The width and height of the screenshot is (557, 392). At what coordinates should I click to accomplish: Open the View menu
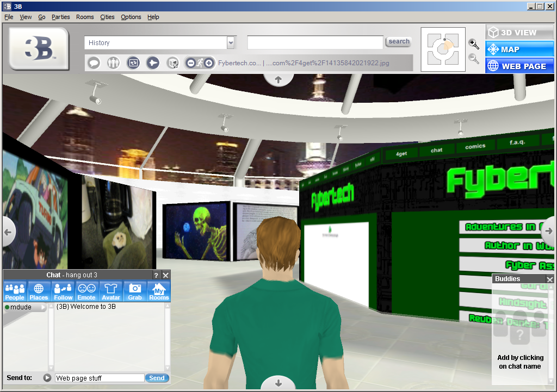pos(26,17)
